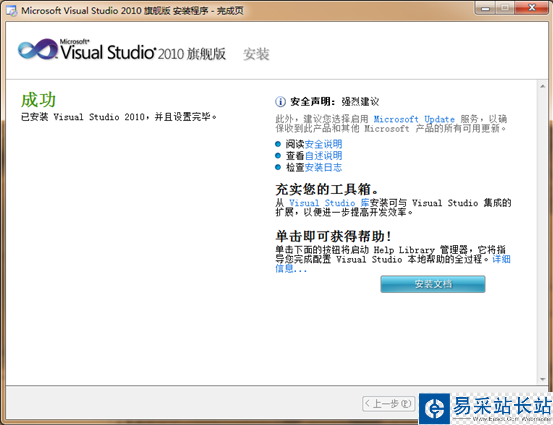Open the 安装日志 install log link
Image resolution: width=553 pixels, height=425 pixels.
tap(323, 167)
